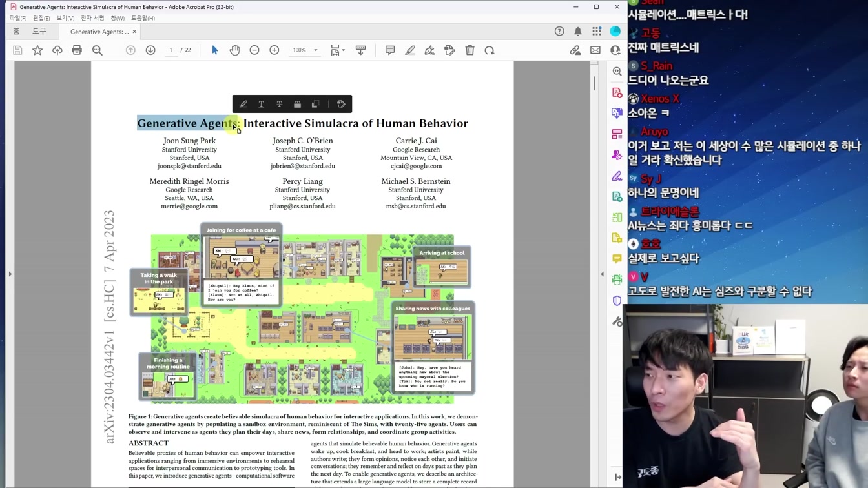This screenshot has height=488, width=868.
Task: Highlight selected text from floating toolbar
Action: tap(243, 104)
